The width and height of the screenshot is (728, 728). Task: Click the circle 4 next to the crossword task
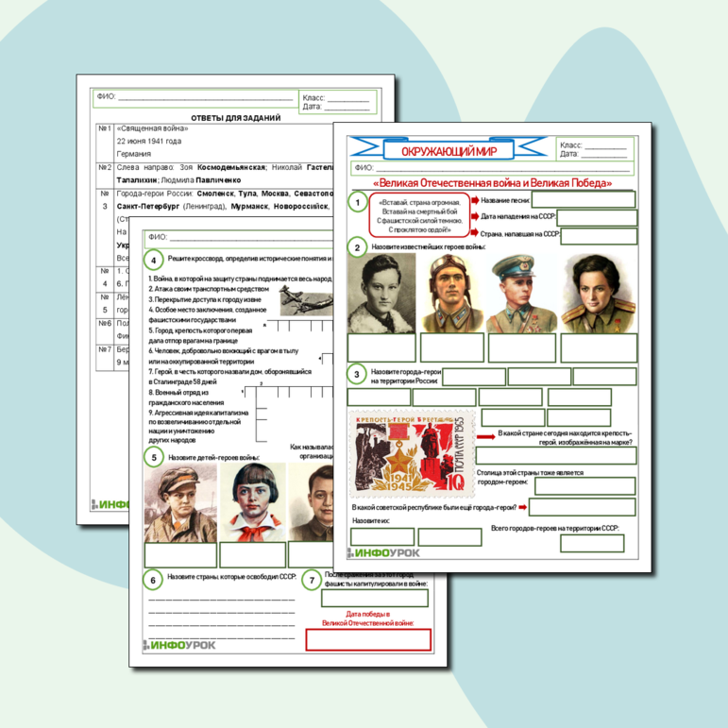tap(151, 260)
